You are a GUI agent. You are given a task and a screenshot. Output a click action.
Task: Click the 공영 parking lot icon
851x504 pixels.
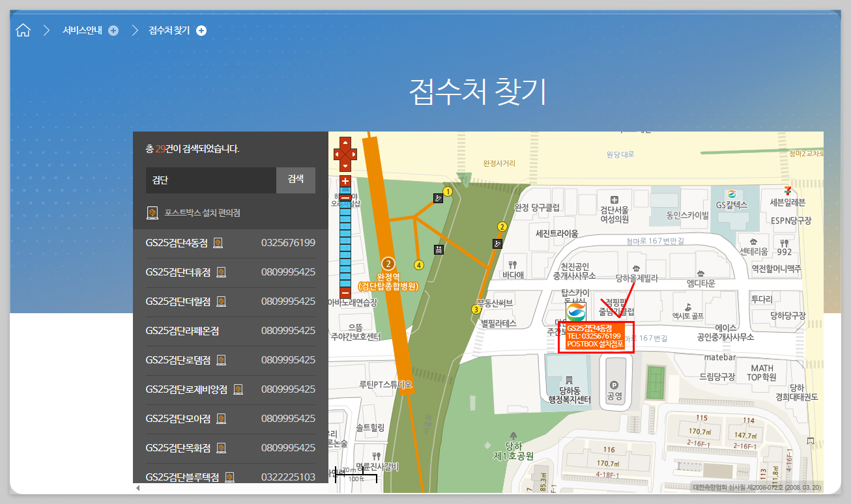[x=614, y=385]
